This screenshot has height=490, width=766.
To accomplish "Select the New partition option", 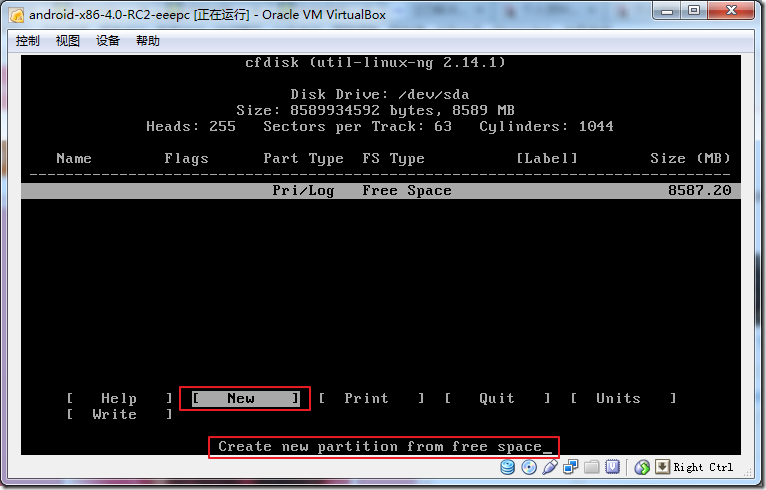I will [x=245, y=398].
